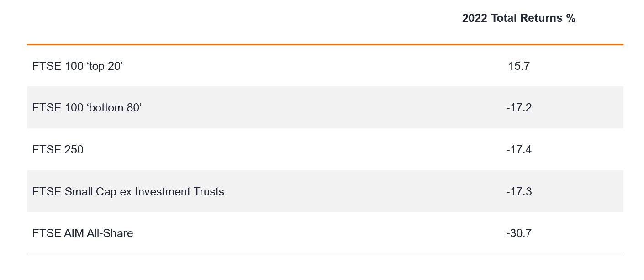This screenshot has height=280, width=644.
Task: Click the FTSE Small Cap ex Investment Trusts label
Action: pos(128,192)
